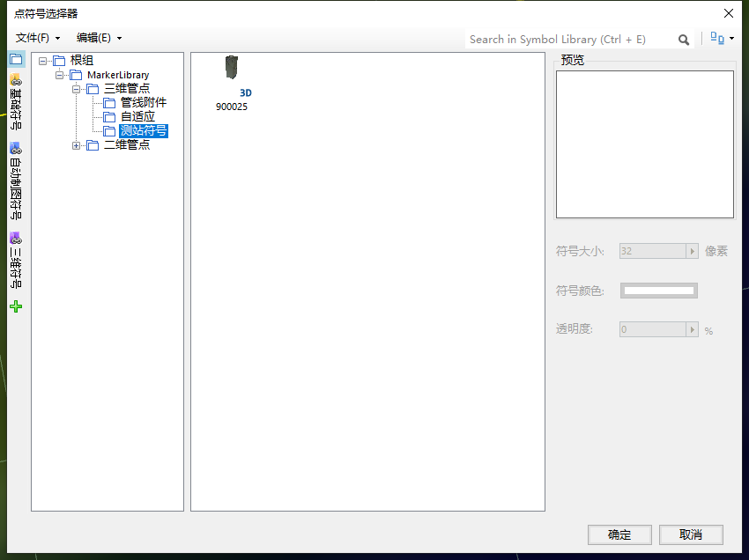Expand the 二维管点 tree node
The image size is (749, 560).
(x=76, y=145)
